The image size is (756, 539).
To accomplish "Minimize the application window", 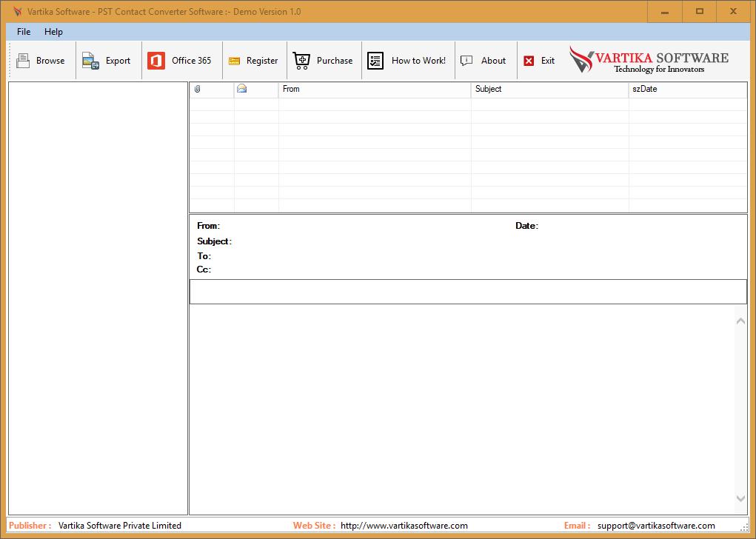I will click(665, 12).
